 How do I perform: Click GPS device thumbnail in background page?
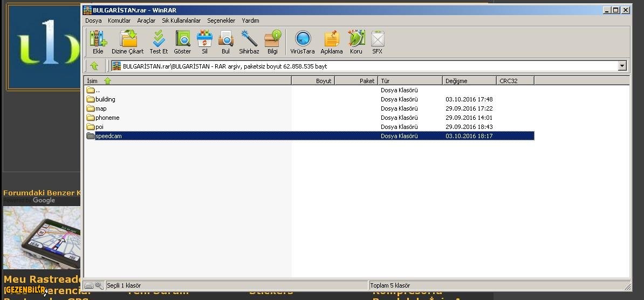tap(42, 237)
